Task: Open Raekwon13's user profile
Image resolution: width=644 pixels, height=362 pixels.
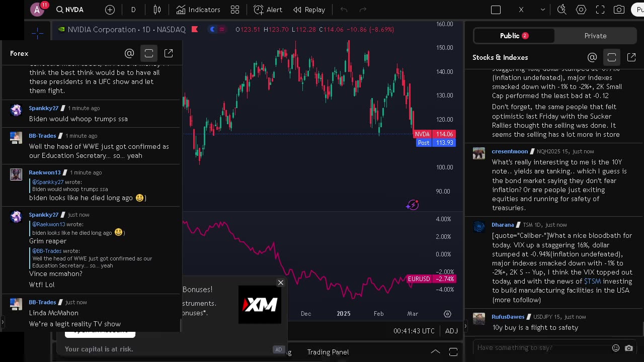Action: (x=44, y=172)
